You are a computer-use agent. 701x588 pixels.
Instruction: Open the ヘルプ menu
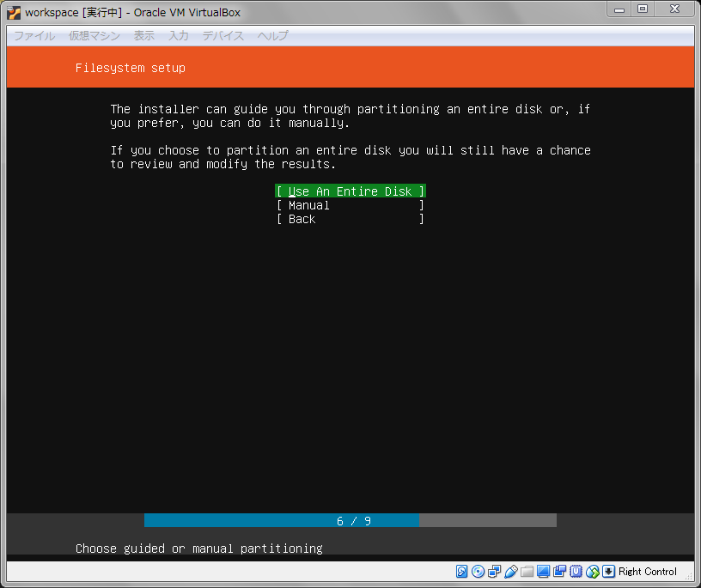pos(272,36)
